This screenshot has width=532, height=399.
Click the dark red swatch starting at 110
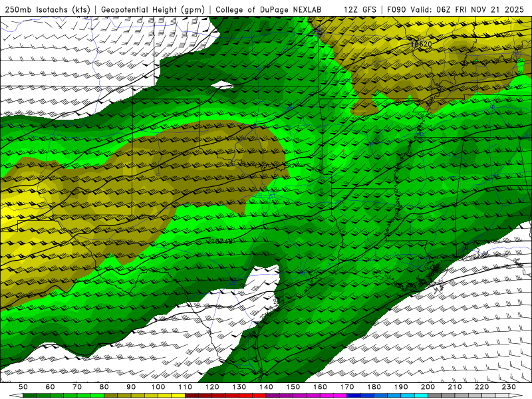(192, 396)
